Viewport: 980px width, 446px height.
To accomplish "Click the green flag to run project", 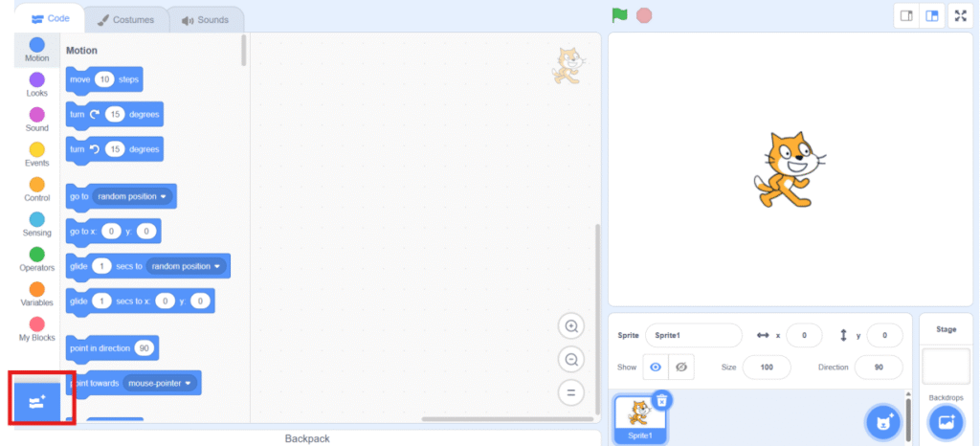I will pyautogui.click(x=619, y=15).
